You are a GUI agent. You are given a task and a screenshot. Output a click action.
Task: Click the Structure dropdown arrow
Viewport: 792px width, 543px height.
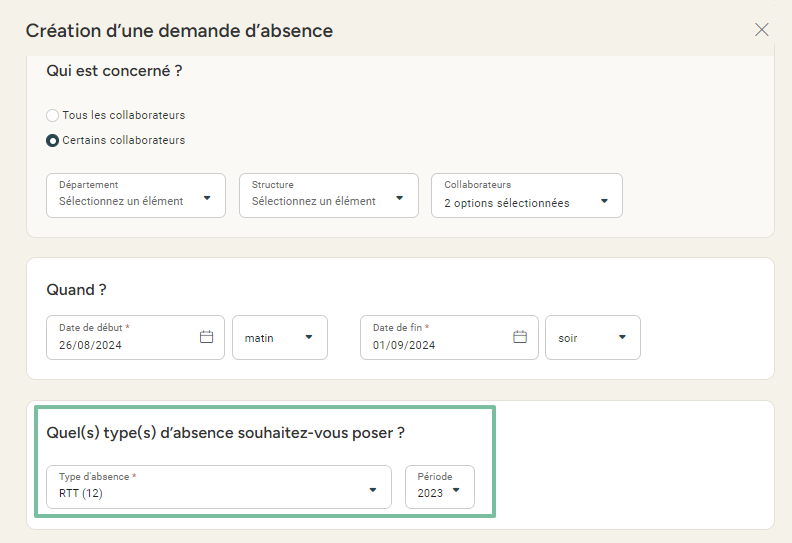click(x=400, y=198)
